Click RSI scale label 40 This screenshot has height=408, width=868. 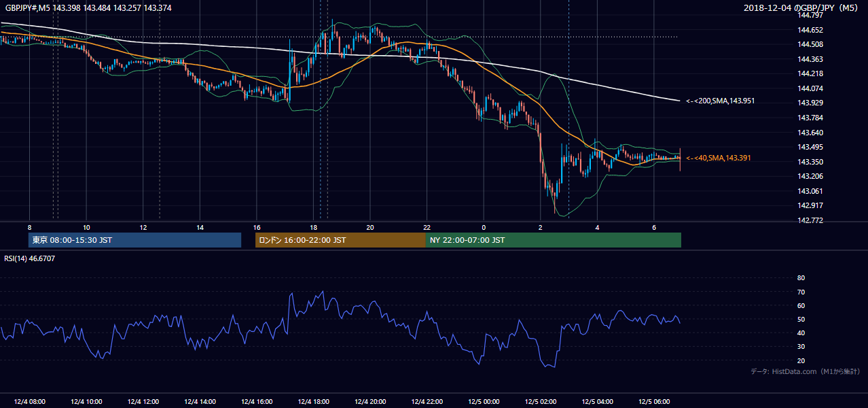pos(801,333)
